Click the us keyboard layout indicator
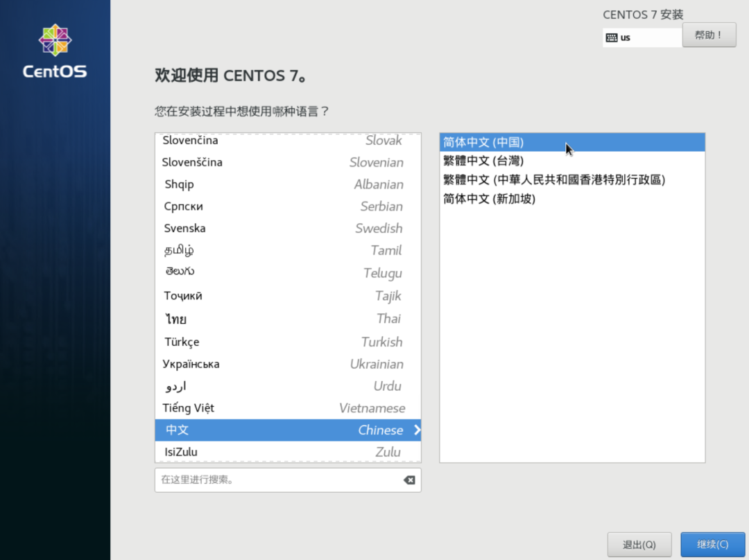Viewport: 749px width, 560px height. pyautogui.click(x=642, y=37)
